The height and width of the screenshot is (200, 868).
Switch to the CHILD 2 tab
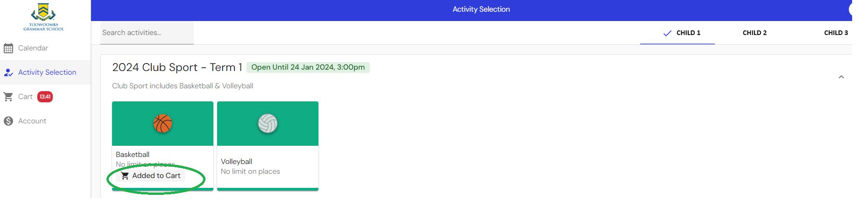(755, 33)
